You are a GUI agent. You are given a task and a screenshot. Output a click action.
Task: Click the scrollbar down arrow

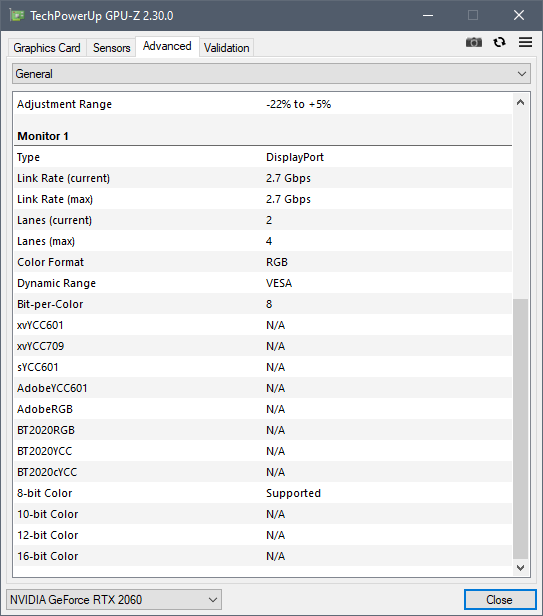coord(521,568)
